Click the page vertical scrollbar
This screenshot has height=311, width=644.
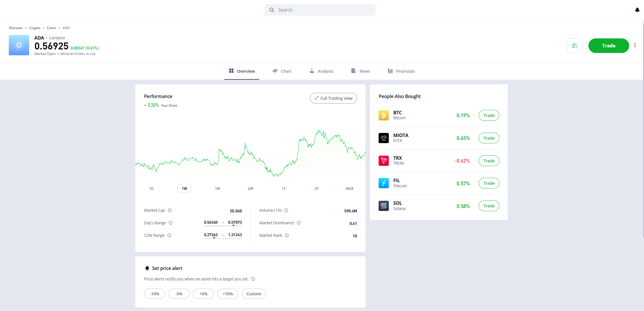(643, 131)
